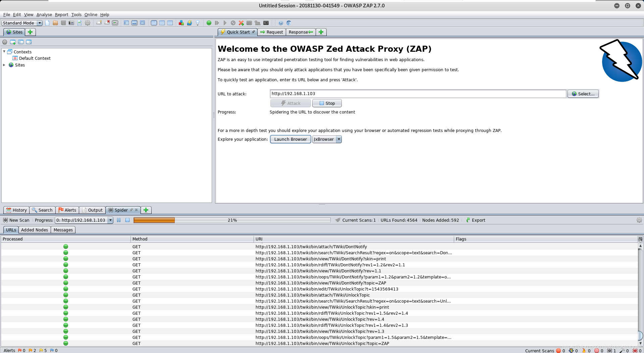Click the spider progress bar at 21%
This screenshot has height=353, width=644.
click(232, 220)
